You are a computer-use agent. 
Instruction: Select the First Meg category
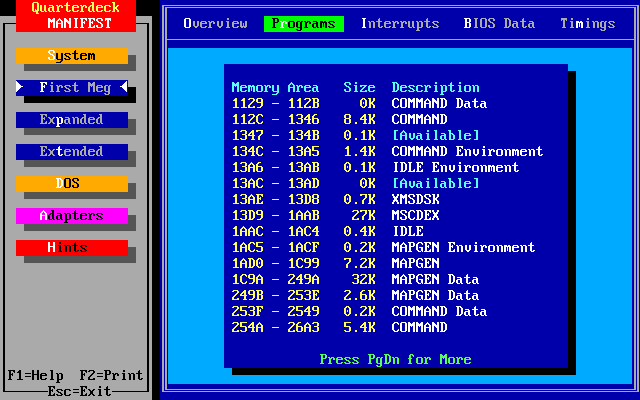72,87
